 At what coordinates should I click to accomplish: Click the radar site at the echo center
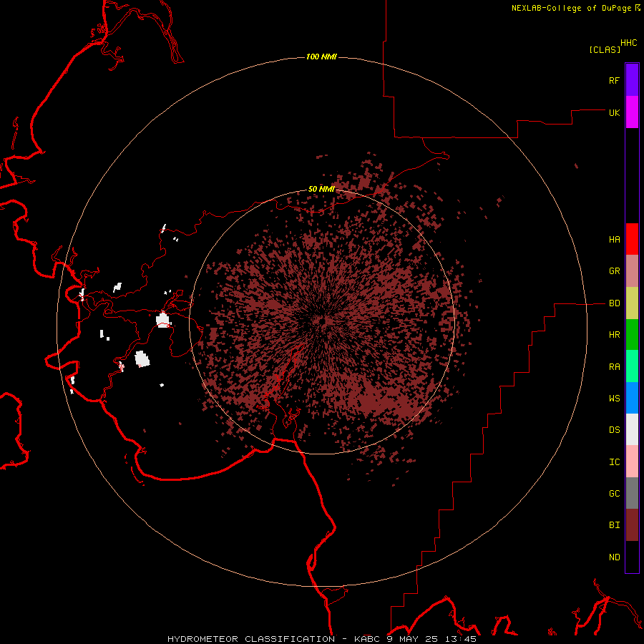(322, 321)
